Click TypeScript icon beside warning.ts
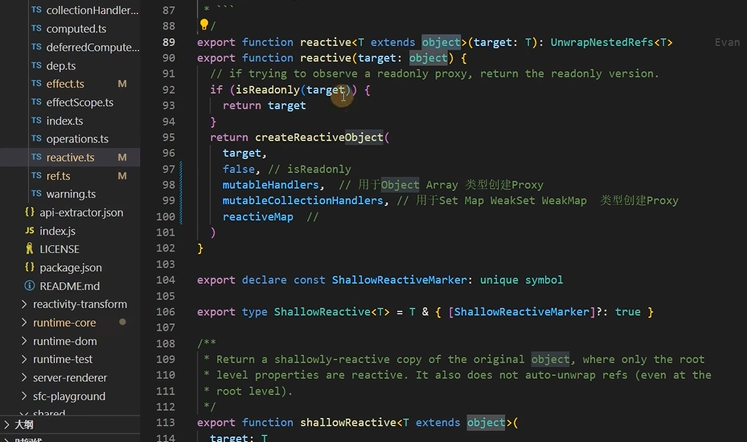 [36, 193]
